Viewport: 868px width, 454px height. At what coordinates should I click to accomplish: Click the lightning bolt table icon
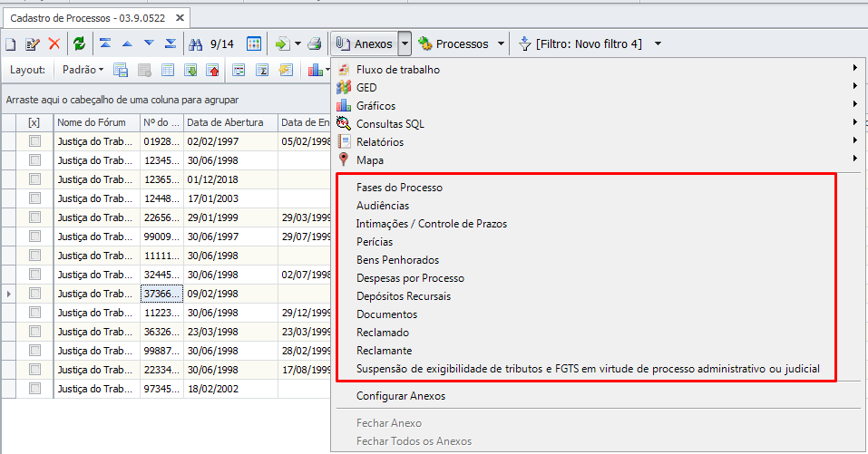286,70
